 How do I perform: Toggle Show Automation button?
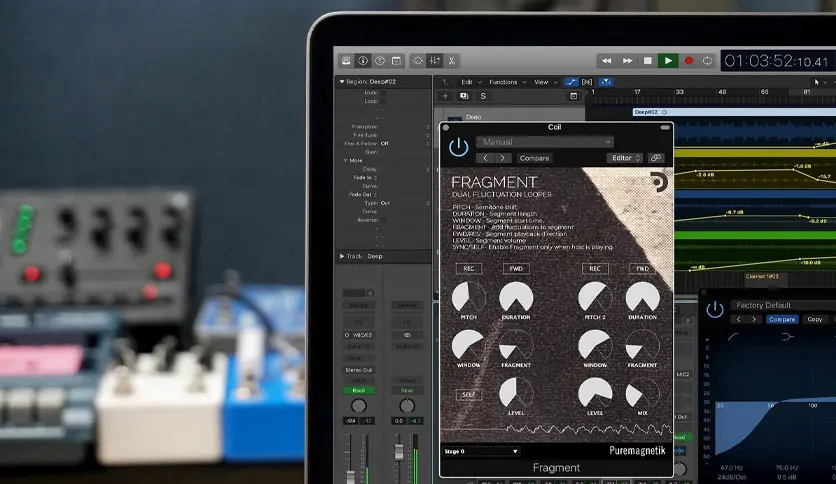tap(571, 82)
